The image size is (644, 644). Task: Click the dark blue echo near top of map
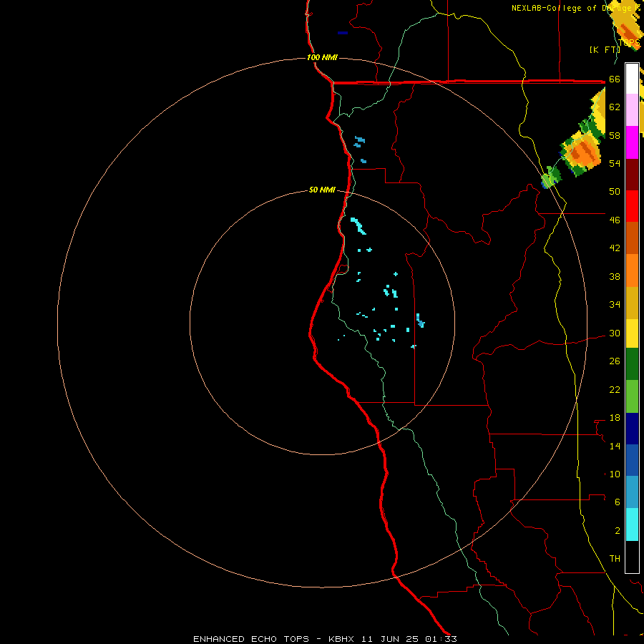click(x=343, y=33)
